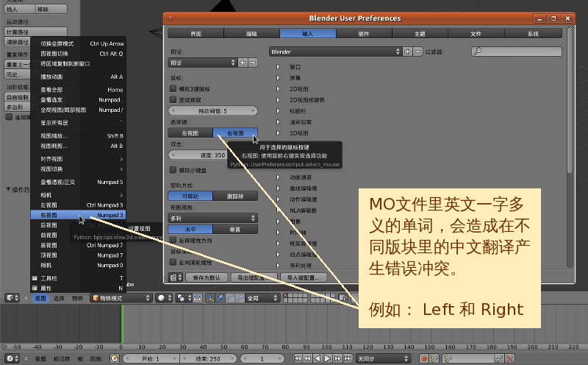Image resolution: width=588 pixels, height=365 pixels.
Task: Jump to the first frame in timeline
Action: [x=298, y=358]
